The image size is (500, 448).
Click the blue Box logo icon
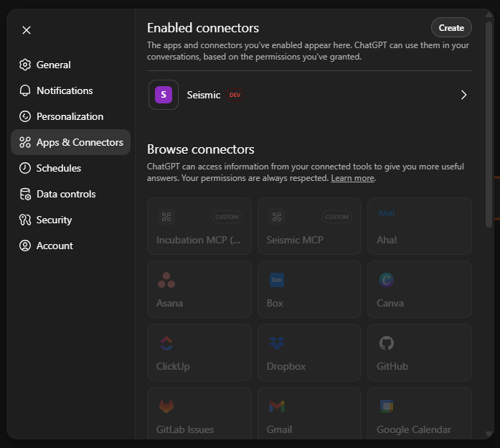coord(277,280)
